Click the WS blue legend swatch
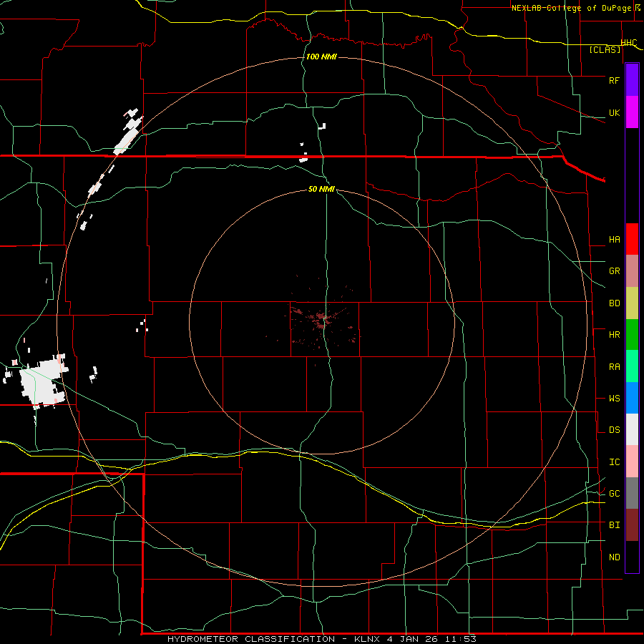 click(x=632, y=398)
